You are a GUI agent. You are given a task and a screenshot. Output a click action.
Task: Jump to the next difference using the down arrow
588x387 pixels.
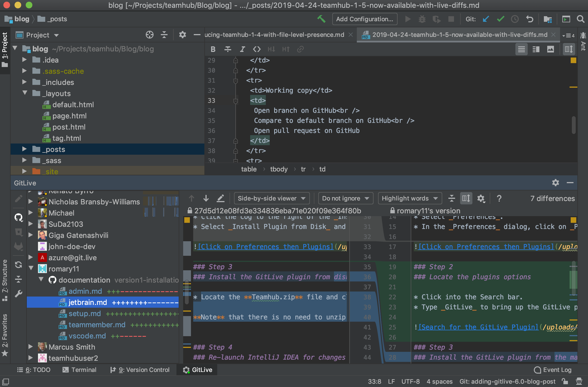pos(206,198)
